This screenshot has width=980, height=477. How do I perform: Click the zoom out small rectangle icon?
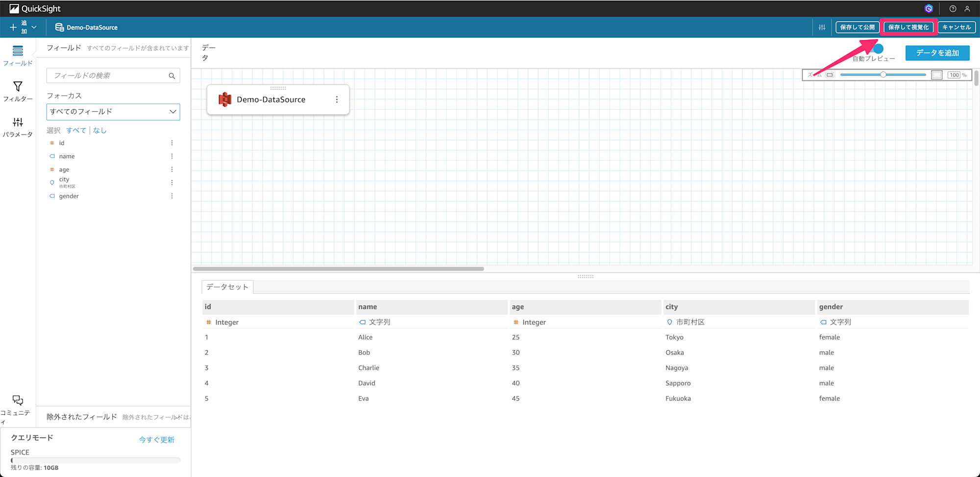(830, 75)
